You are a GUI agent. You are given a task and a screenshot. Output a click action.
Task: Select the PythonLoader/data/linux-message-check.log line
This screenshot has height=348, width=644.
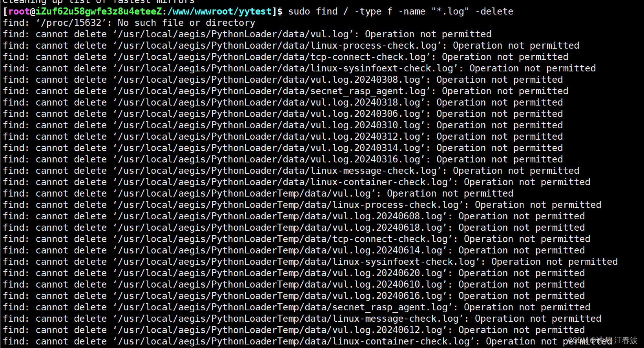(291, 171)
